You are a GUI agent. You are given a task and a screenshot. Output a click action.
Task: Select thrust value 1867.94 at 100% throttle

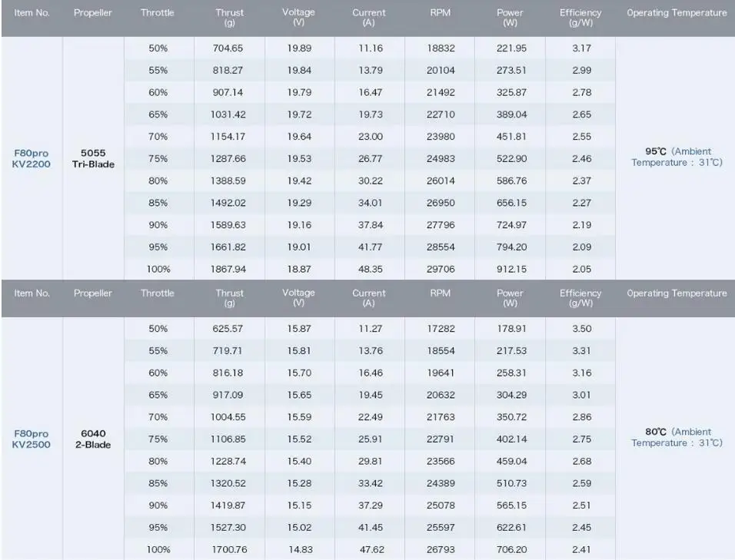228,269
